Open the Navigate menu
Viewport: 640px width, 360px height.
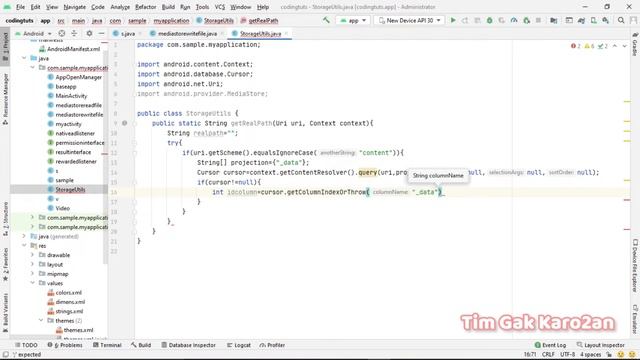click(x=75, y=7)
